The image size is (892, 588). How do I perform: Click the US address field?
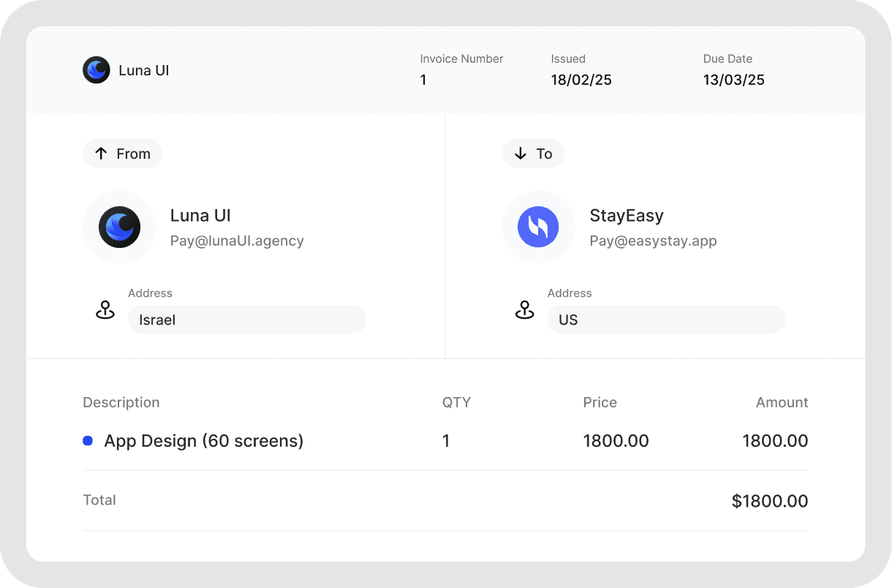tap(666, 320)
